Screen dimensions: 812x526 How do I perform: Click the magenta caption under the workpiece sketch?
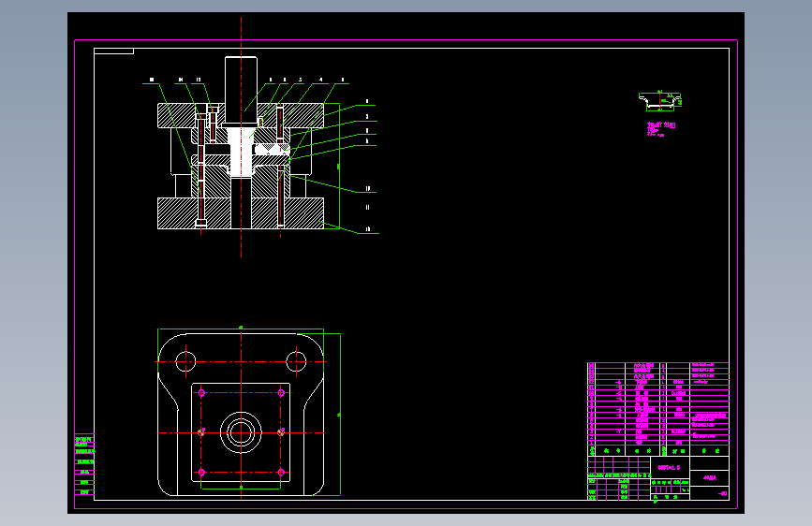click(x=661, y=128)
